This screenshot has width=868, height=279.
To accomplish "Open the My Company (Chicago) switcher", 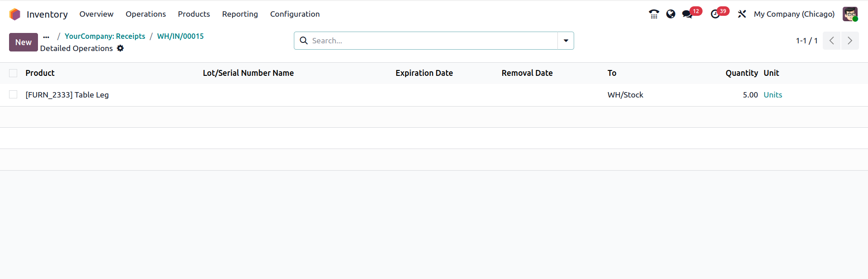I will click(x=794, y=14).
